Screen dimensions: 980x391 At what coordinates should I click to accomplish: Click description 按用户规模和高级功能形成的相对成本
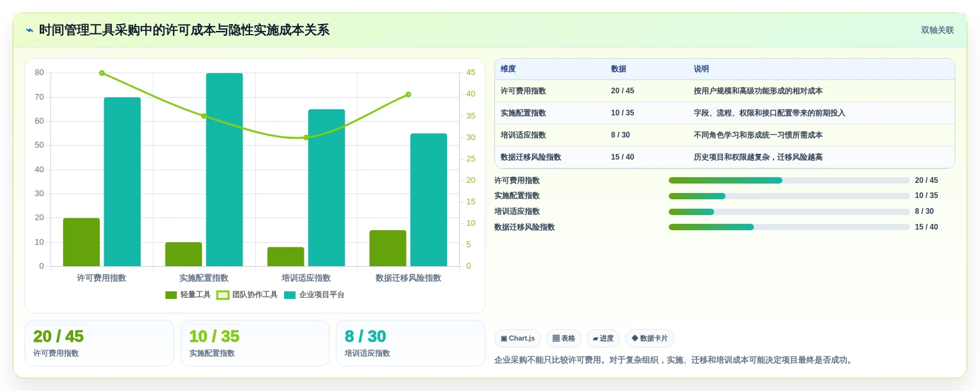[758, 91]
